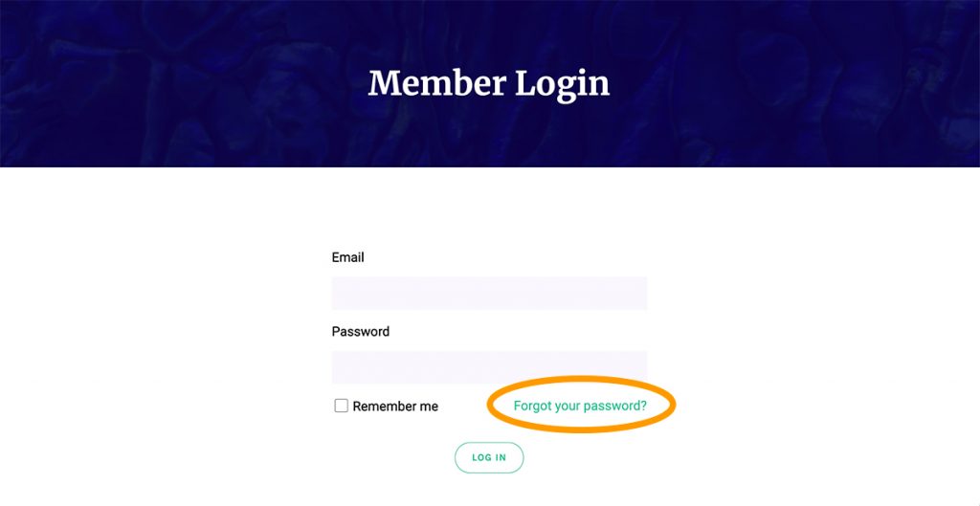Click the word "Login" in the heading
Viewport: 980px width, 506px height.
click(x=563, y=85)
